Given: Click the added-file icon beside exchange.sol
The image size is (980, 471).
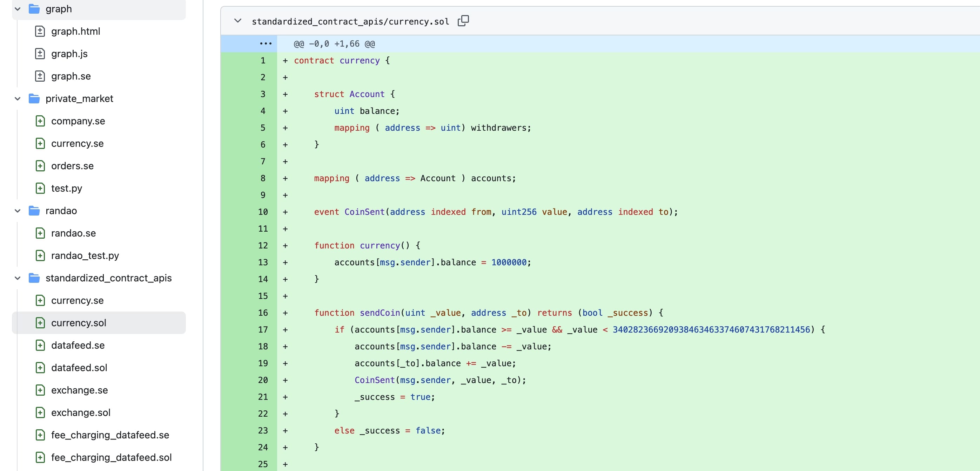Looking at the screenshot, I should pos(40,412).
